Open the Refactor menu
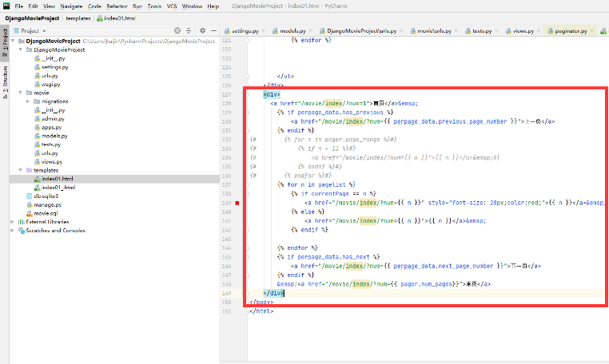 coord(117,6)
